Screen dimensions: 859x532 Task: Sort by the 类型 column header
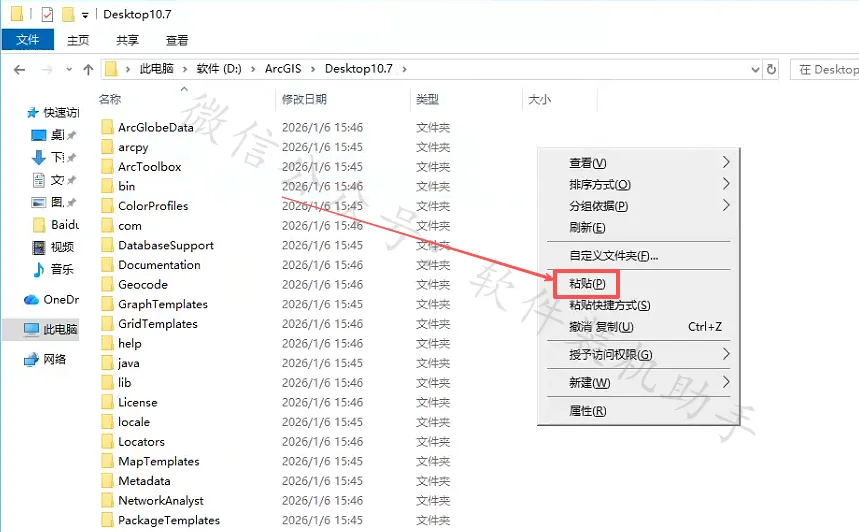pyautogui.click(x=427, y=99)
